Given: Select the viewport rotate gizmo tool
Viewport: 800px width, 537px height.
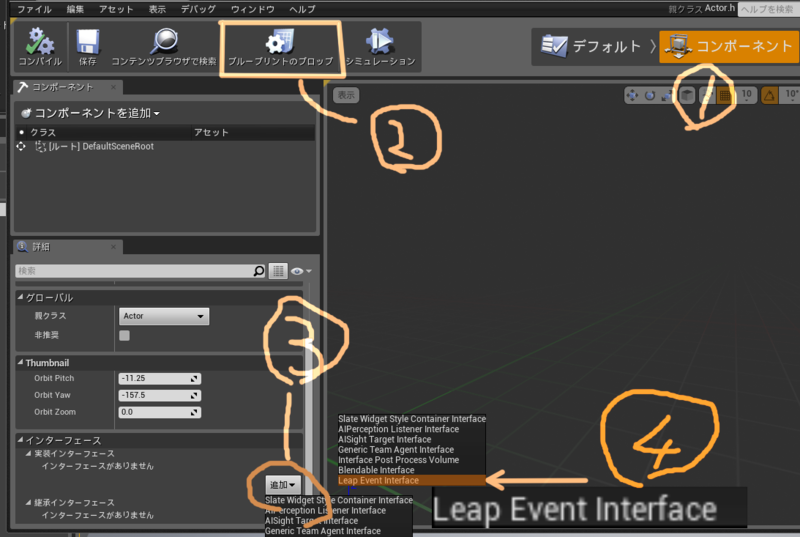Looking at the screenshot, I should (x=649, y=95).
